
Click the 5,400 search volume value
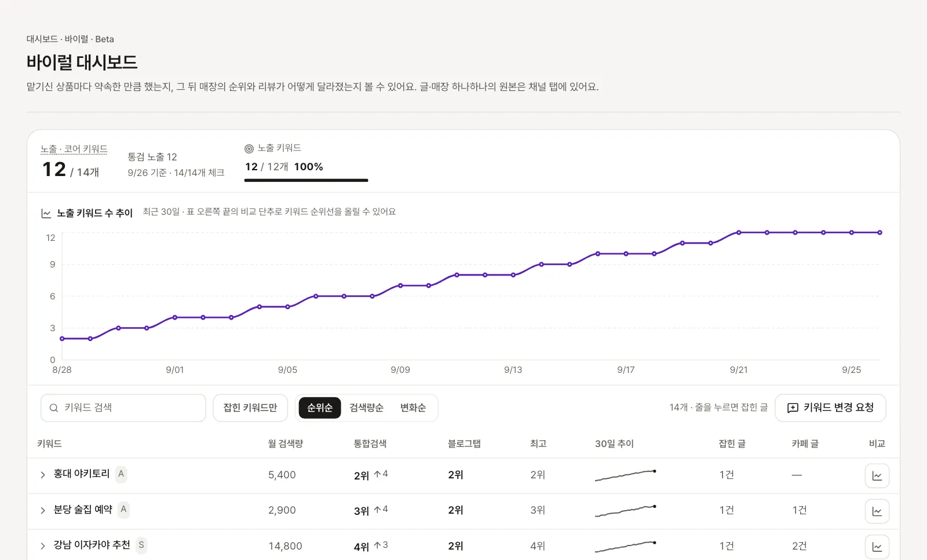tap(282, 475)
